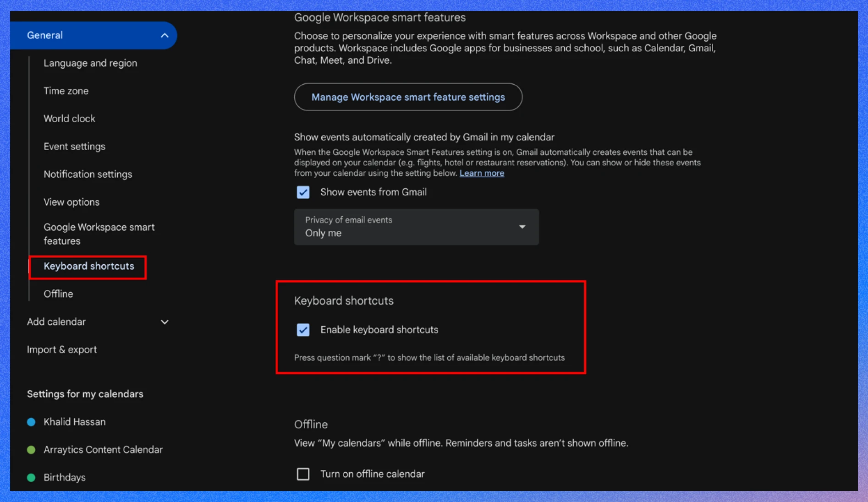The image size is (868, 502).
Task: Click Khalid Hassan blue color dot
Action: coord(31,422)
